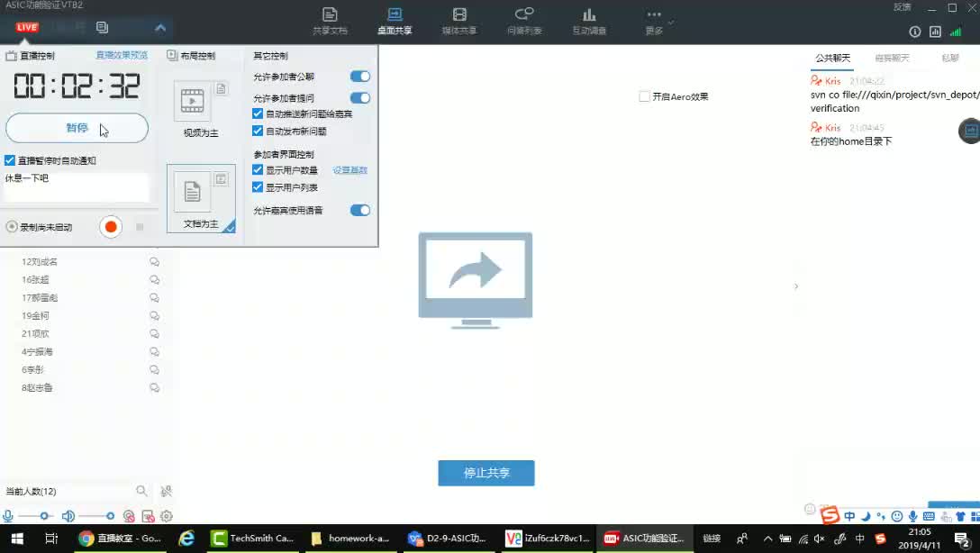Select participant 4宁振海
980x553 pixels.
[37, 352]
